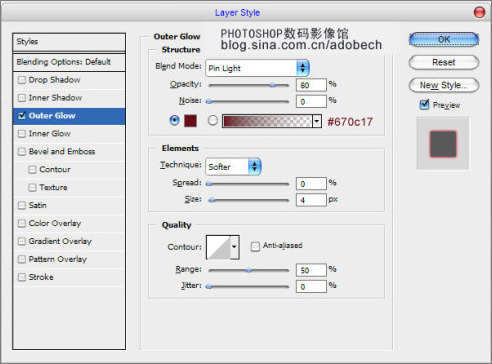Screen dimensions: 492x364
Task: Toggle the Preview checkbox
Action: tap(424, 104)
